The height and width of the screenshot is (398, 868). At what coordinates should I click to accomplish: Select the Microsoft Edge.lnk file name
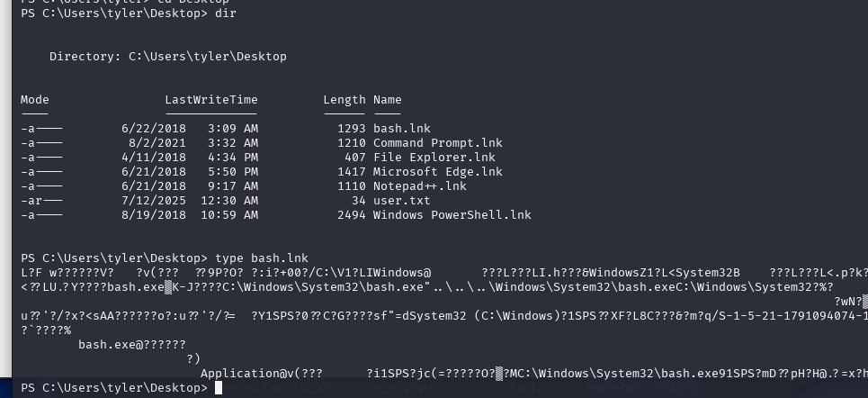click(x=438, y=172)
